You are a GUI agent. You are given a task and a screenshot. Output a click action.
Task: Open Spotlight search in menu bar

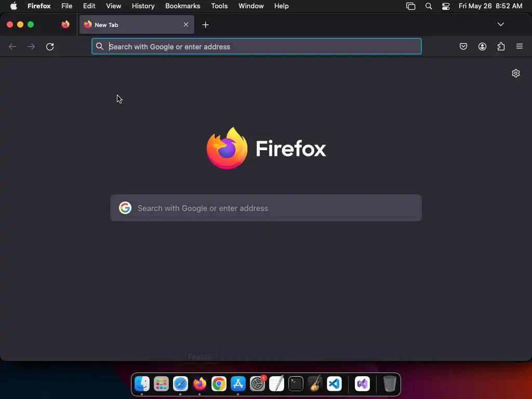[x=429, y=6]
